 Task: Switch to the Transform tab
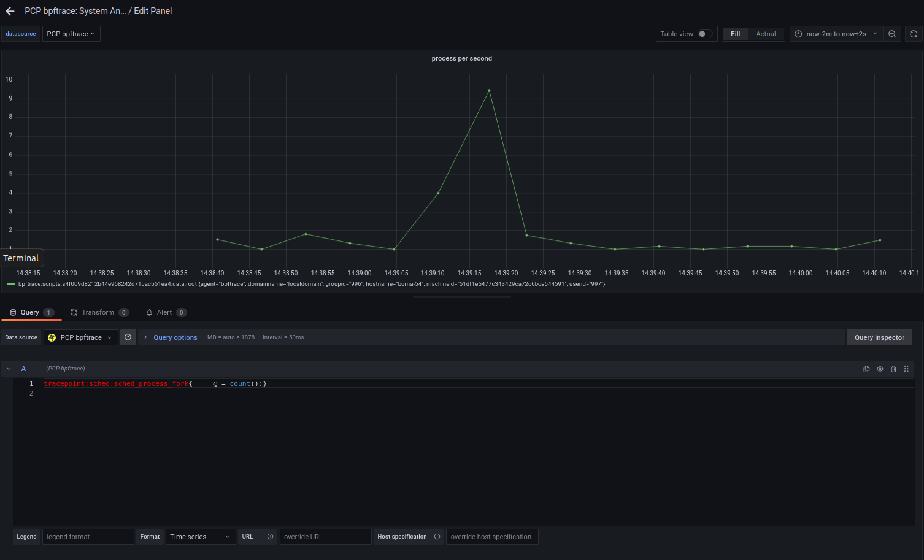(x=98, y=312)
